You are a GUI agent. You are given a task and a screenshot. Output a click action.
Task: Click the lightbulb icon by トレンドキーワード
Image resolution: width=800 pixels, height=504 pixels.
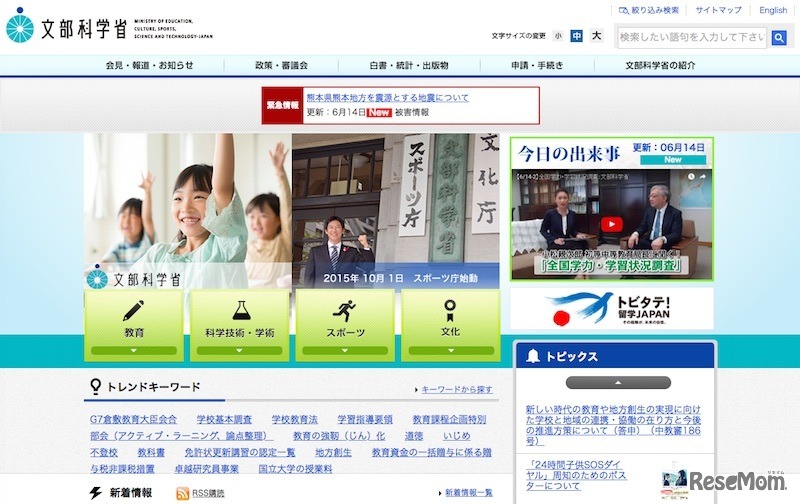click(95, 387)
